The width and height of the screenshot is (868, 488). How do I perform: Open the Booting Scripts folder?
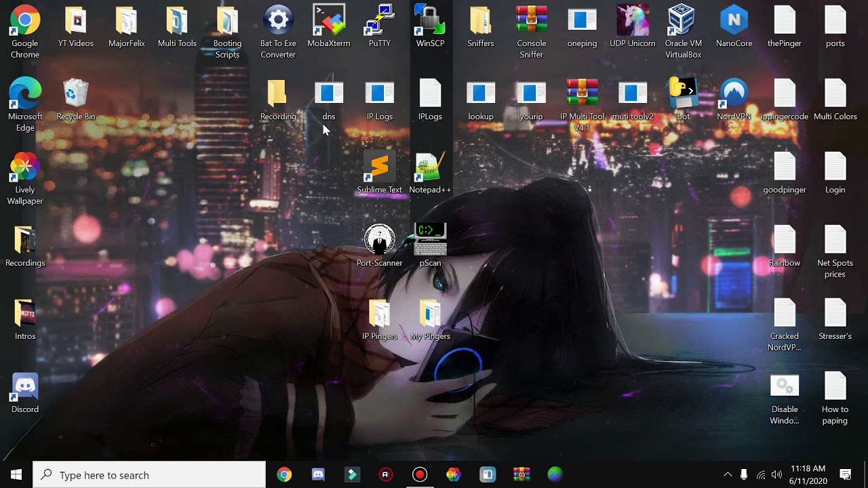coord(227,22)
